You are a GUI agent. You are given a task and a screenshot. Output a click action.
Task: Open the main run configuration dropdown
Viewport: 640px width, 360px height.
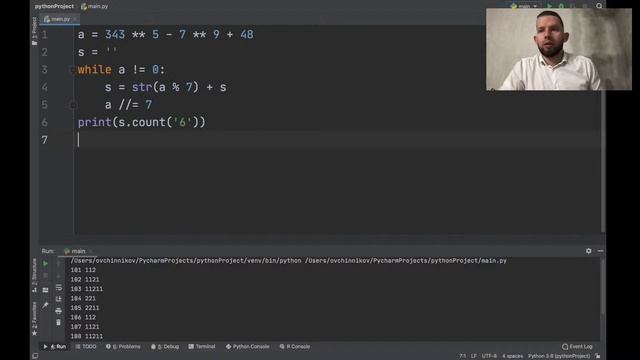pyautogui.click(x=524, y=6)
